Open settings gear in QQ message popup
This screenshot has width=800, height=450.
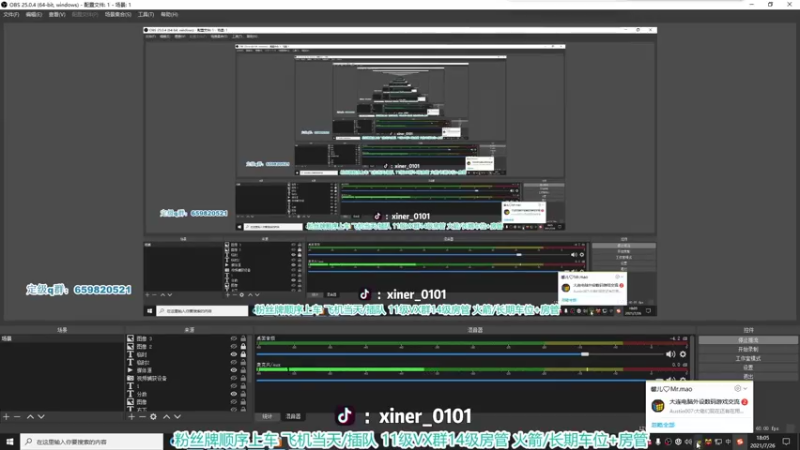point(737,389)
